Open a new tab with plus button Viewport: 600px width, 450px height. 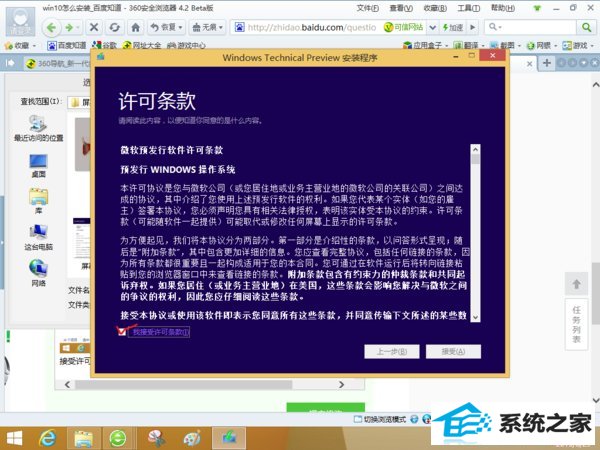click(547, 63)
